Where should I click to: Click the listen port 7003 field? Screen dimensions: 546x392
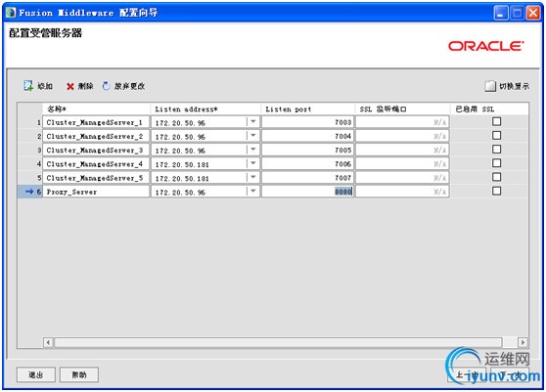(308, 122)
